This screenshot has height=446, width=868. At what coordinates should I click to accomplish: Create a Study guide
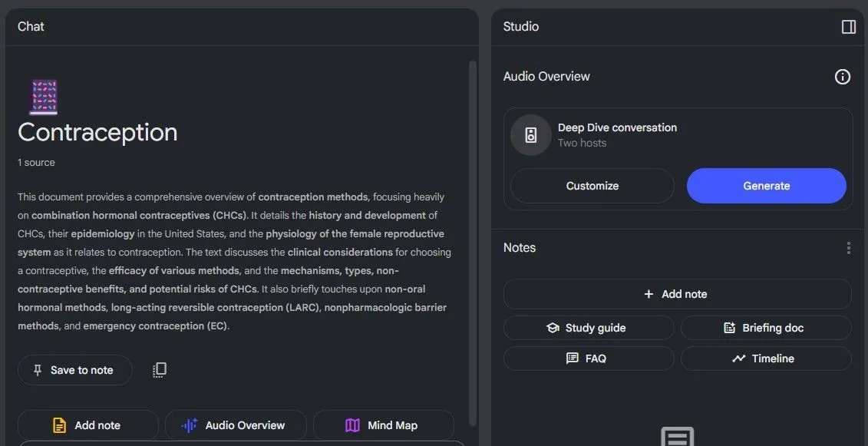(x=588, y=328)
